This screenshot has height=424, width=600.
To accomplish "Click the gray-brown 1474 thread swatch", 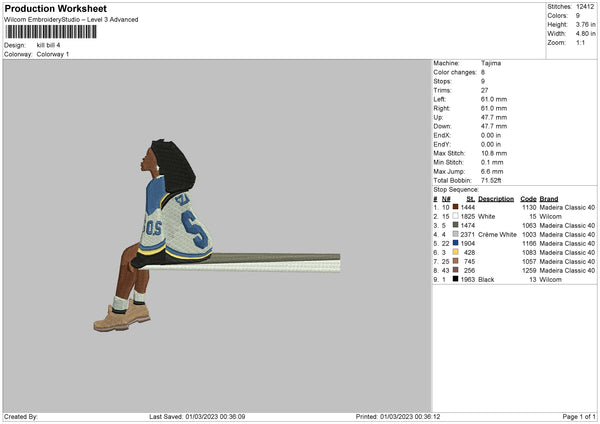I will 455,225.
